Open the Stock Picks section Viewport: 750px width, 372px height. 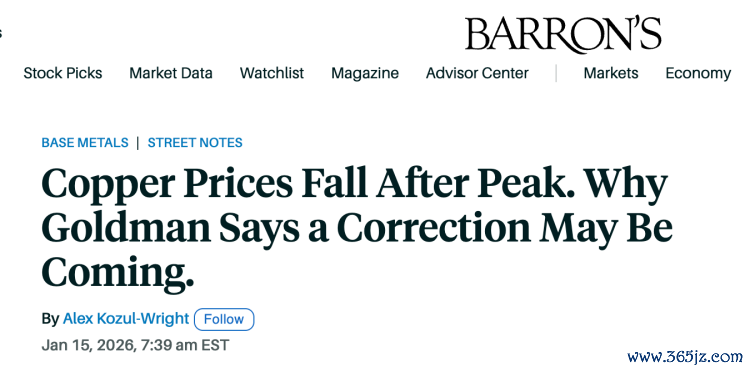63,73
